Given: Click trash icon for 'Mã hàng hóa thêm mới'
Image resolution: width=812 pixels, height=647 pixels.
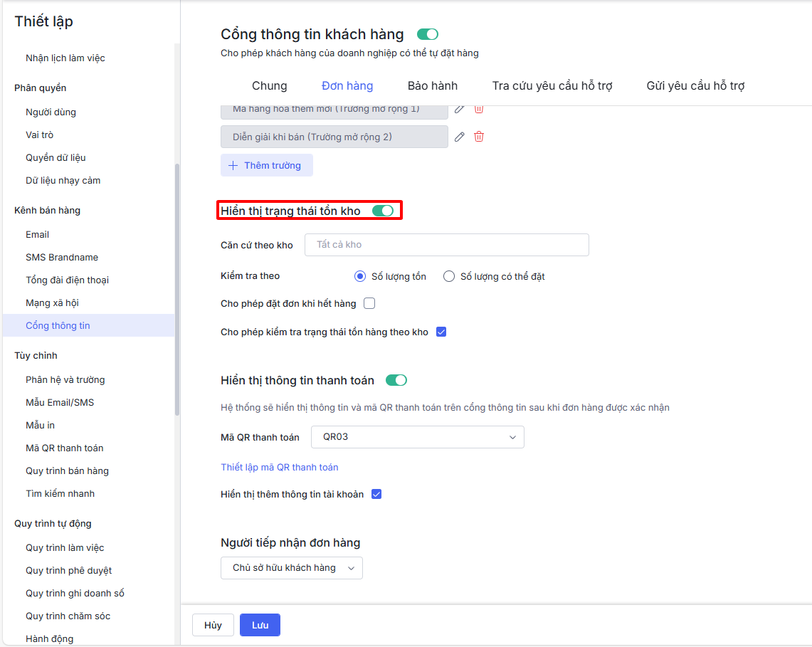Looking at the screenshot, I should tap(479, 109).
